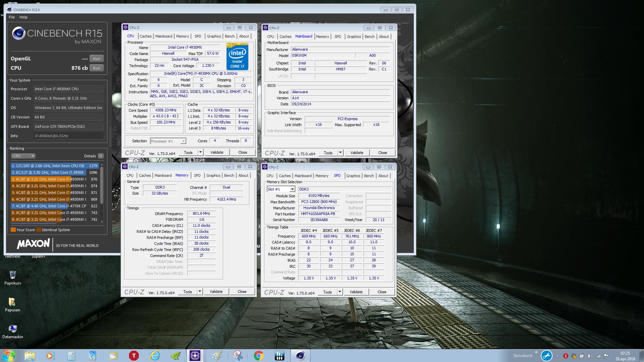Screen dimensions: 644x362
Task: Switch to About tab in SPD window
Action: pos(383,176)
